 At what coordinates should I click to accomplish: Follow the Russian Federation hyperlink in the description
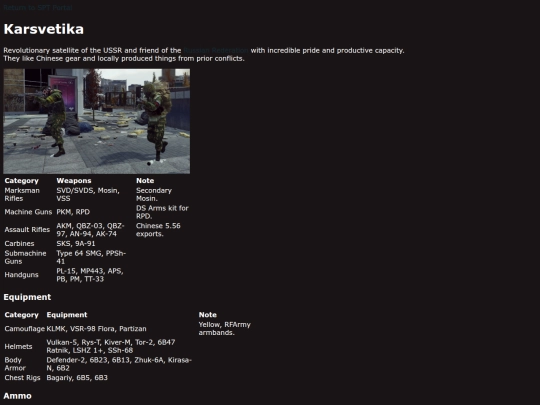tap(216, 51)
